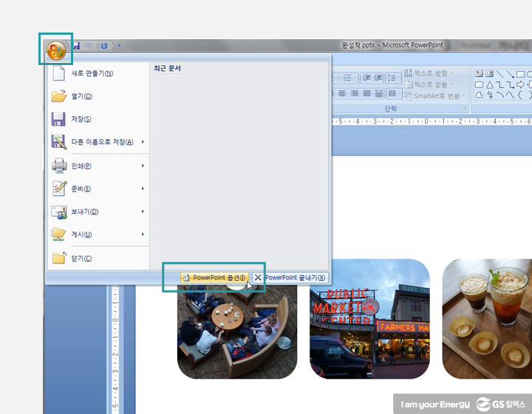Select the Public Market photo on slide
This screenshot has width=532, height=414.
point(369,319)
